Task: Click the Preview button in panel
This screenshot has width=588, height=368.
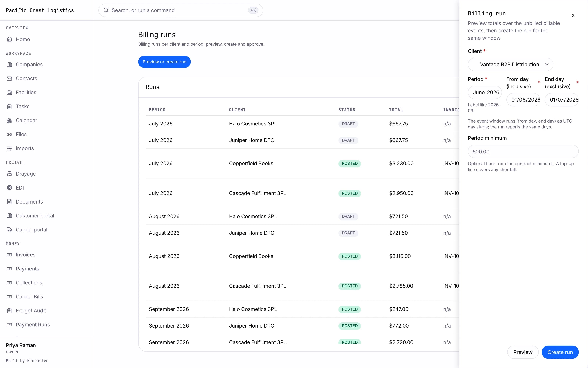Action: click(x=523, y=352)
